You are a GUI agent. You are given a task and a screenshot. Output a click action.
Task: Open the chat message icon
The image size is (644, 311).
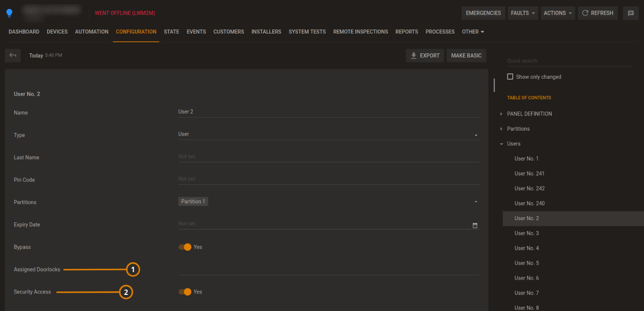(x=631, y=13)
